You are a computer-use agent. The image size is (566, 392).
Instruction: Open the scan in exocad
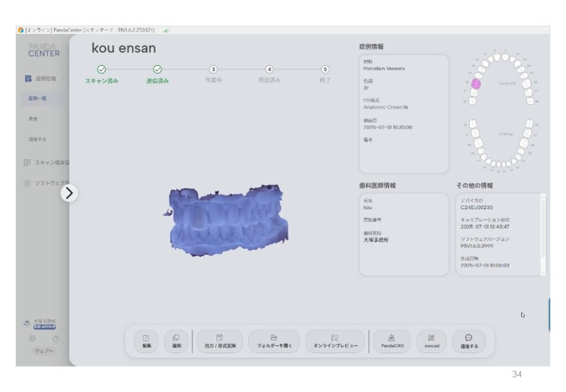point(431,341)
